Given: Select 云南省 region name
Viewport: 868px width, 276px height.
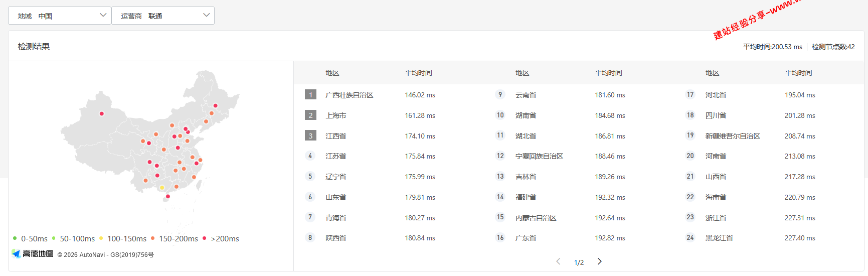Looking at the screenshot, I should point(526,95).
